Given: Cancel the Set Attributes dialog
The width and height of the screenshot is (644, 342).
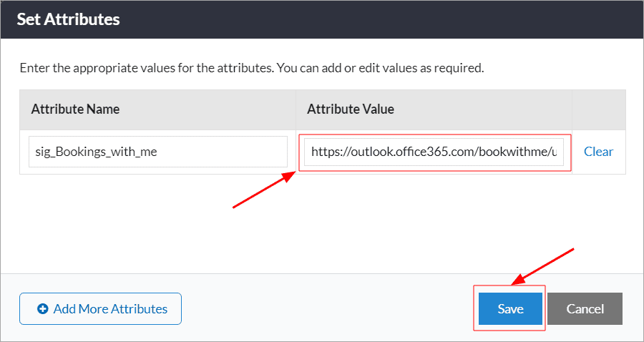Looking at the screenshot, I should click(x=585, y=309).
